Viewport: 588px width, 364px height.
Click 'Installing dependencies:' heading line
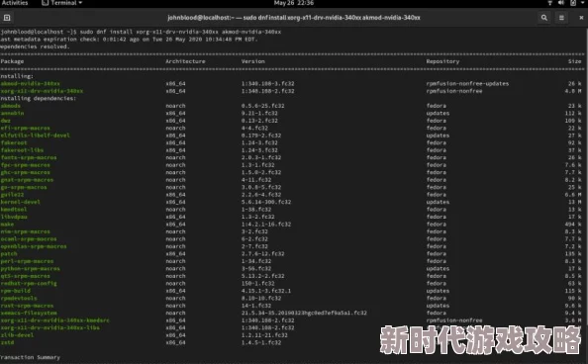tap(38, 98)
